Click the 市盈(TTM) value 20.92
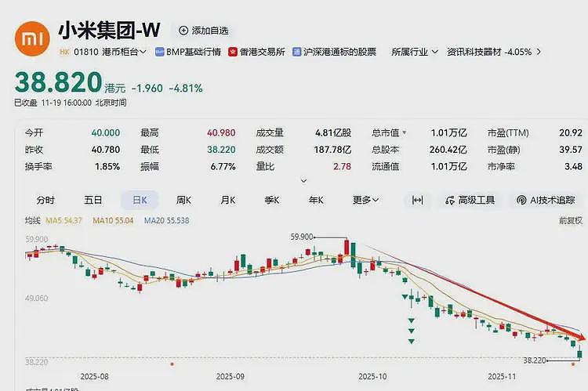 (x=571, y=132)
